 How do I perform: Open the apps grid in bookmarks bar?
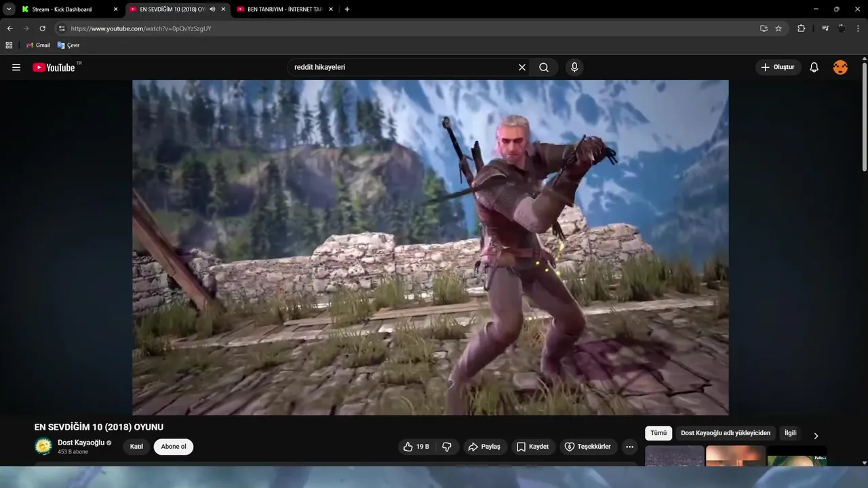(x=9, y=45)
